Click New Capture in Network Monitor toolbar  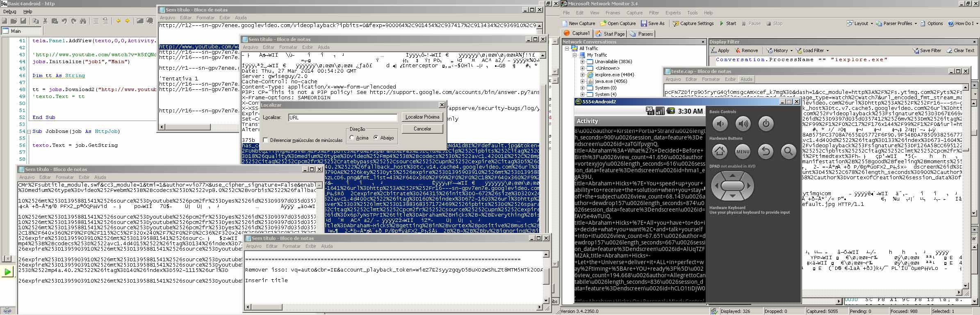(579, 23)
